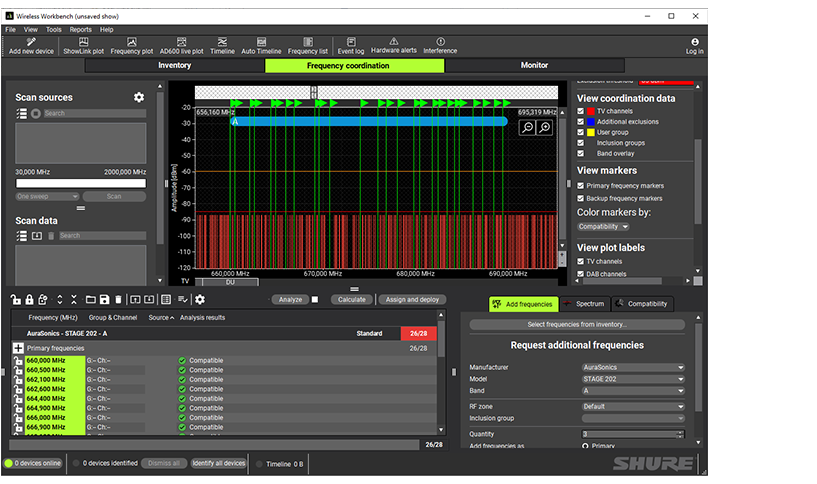Image resolution: width=817 pixels, height=484 pixels.
Task: Uncheck the TV channels coordination checkbox
Action: pos(581,111)
